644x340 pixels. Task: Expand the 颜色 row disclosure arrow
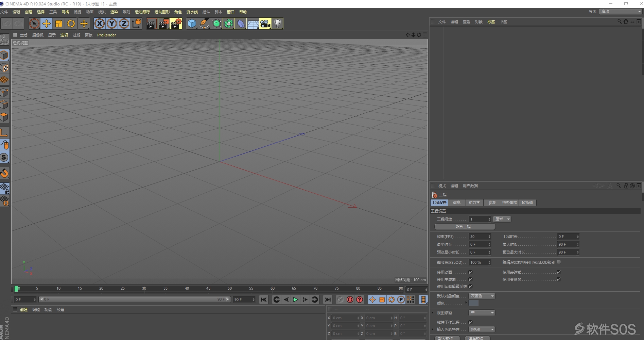coord(466,303)
